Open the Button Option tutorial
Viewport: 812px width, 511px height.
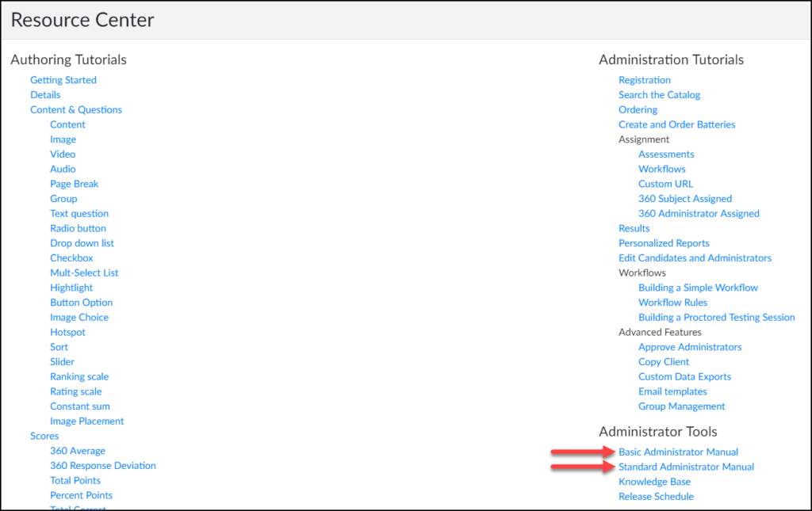coord(82,303)
